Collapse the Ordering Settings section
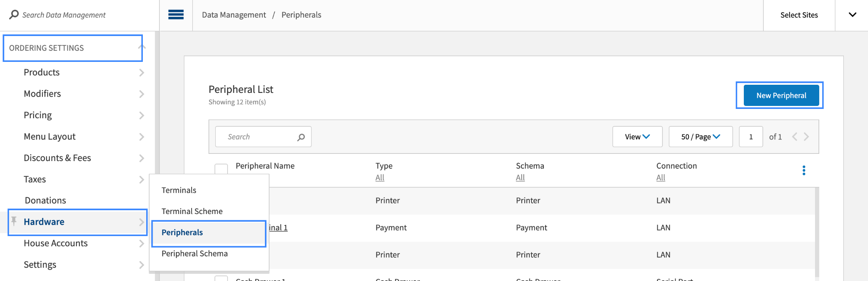868x281 pixels. 142,47
